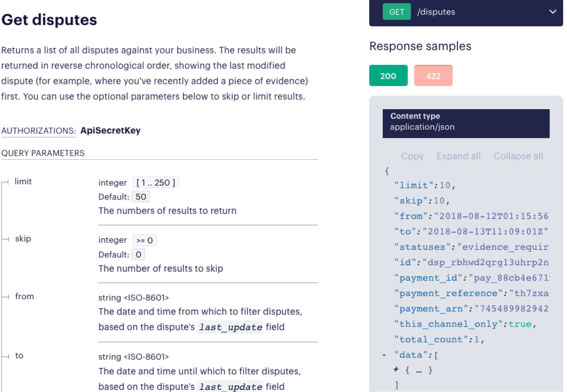
Task: Expand the GET /disputes endpoint chevron
Action: 552,12
